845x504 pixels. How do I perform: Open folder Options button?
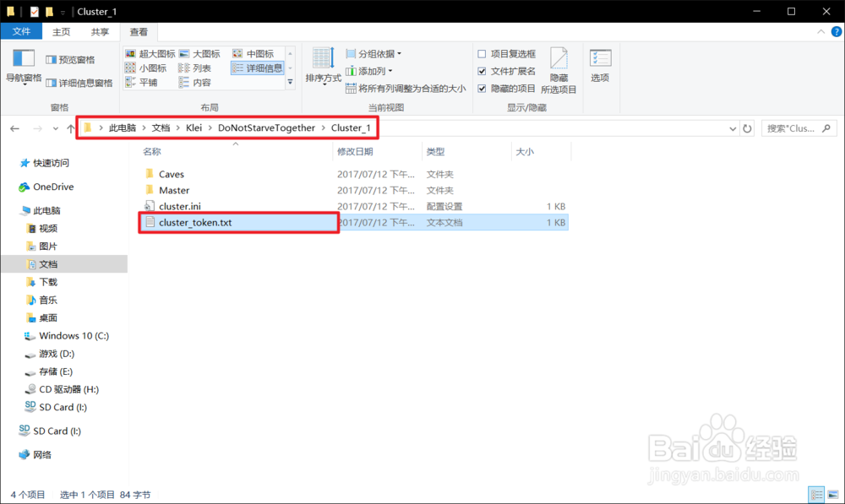[600, 66]
